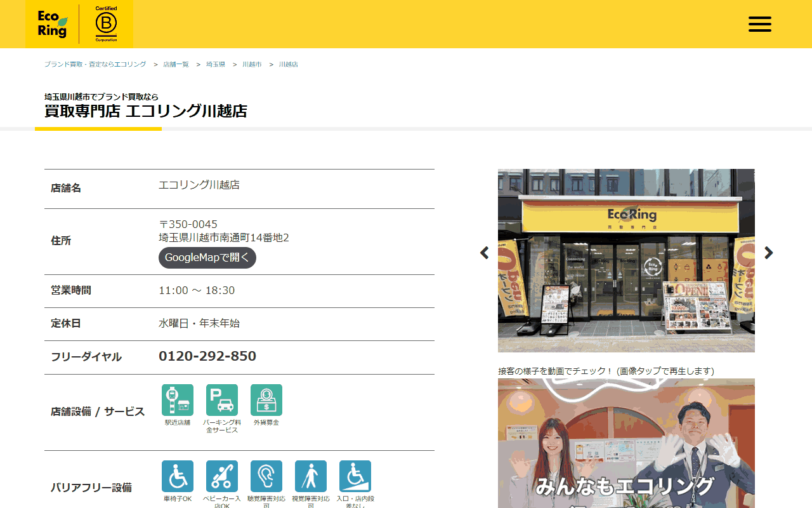The height and width of the screenshot is (508, 812).
Task: Click the store name value エコリング川越店
Action: coord(199,185)
